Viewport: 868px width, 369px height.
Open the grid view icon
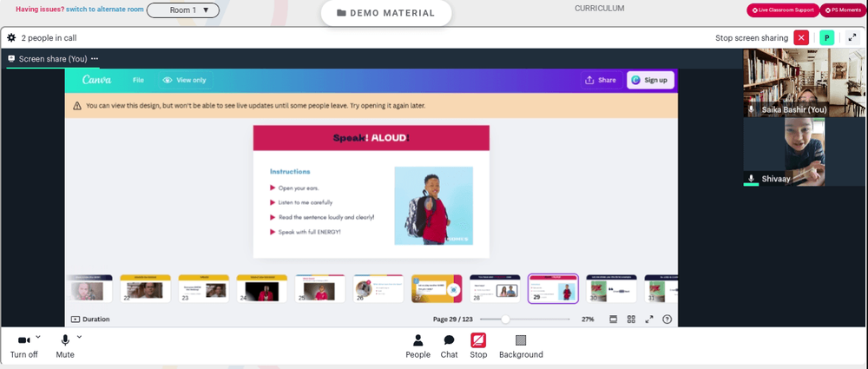click(x=631, y=320)
